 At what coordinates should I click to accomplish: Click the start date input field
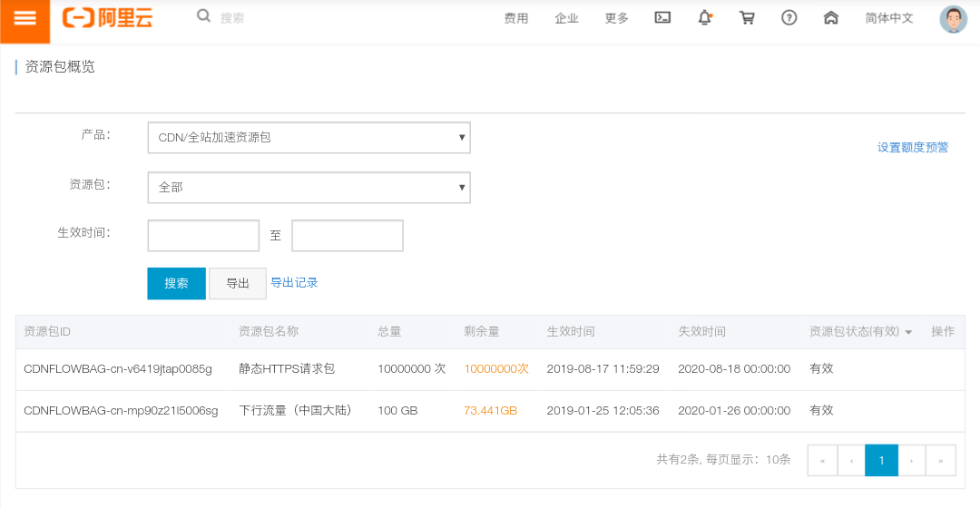(x=204, y=236)
